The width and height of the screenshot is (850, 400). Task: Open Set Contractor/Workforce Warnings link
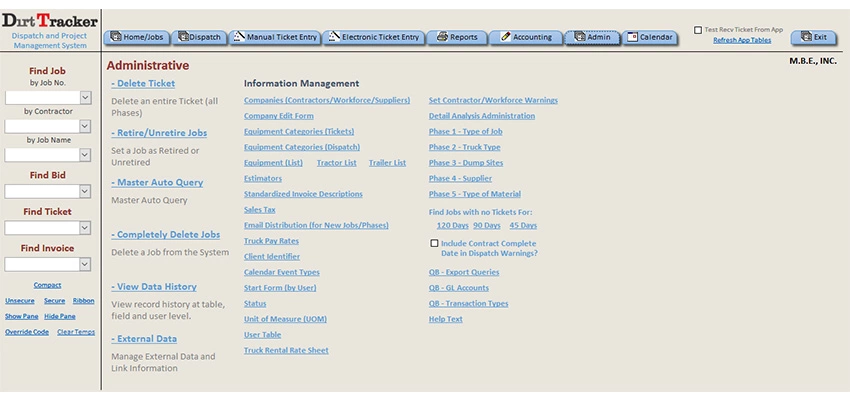pyautogui.click(x=493, y=100)
